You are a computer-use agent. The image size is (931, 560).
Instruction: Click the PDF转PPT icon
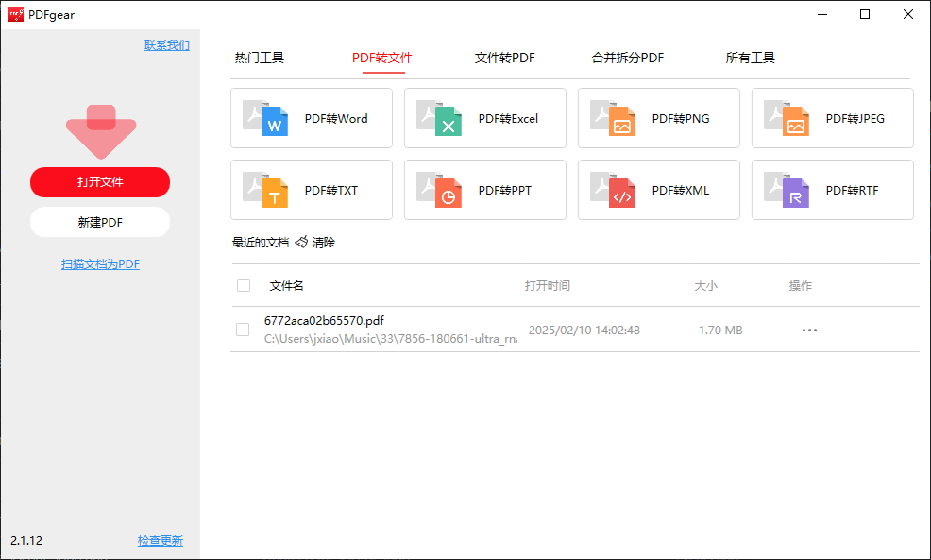[439, 191]
